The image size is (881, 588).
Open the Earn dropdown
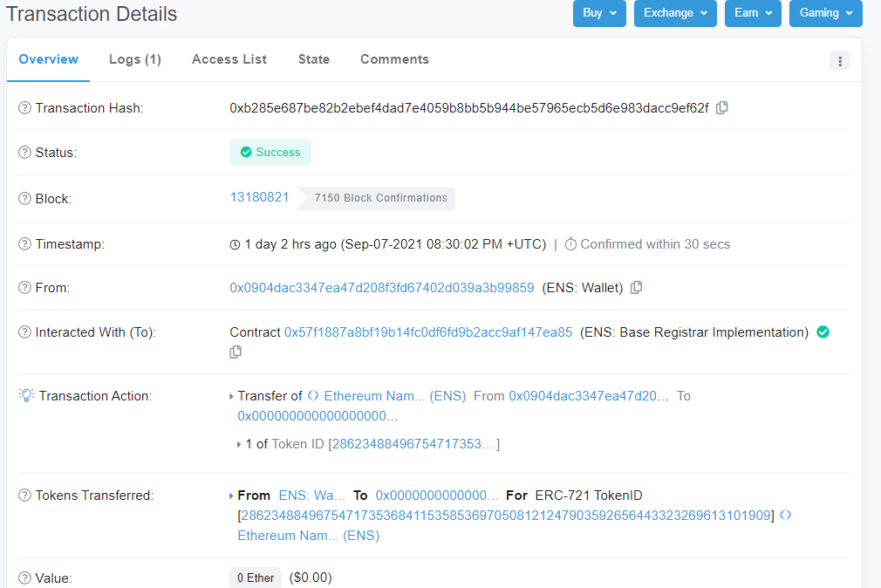click(752, 13)
